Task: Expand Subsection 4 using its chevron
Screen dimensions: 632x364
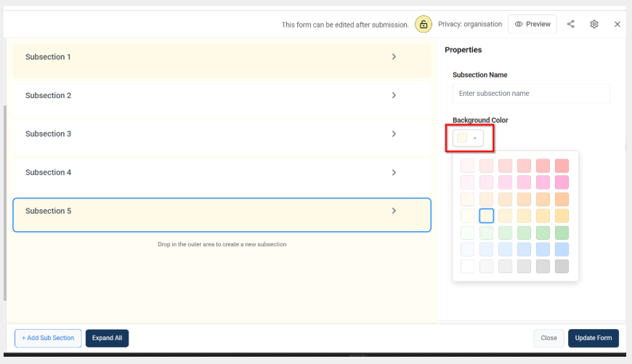Action: pyautogui.click(x=394, y=172)
